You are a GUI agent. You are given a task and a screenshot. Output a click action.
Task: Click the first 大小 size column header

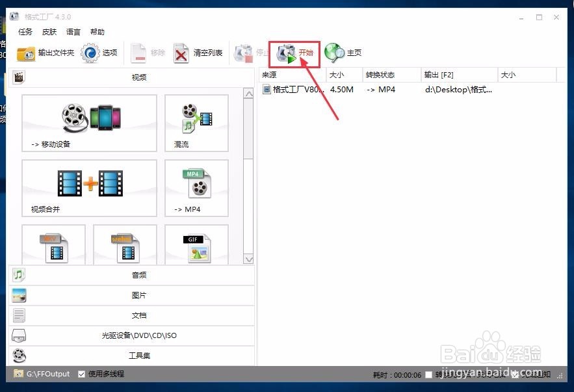344,75
